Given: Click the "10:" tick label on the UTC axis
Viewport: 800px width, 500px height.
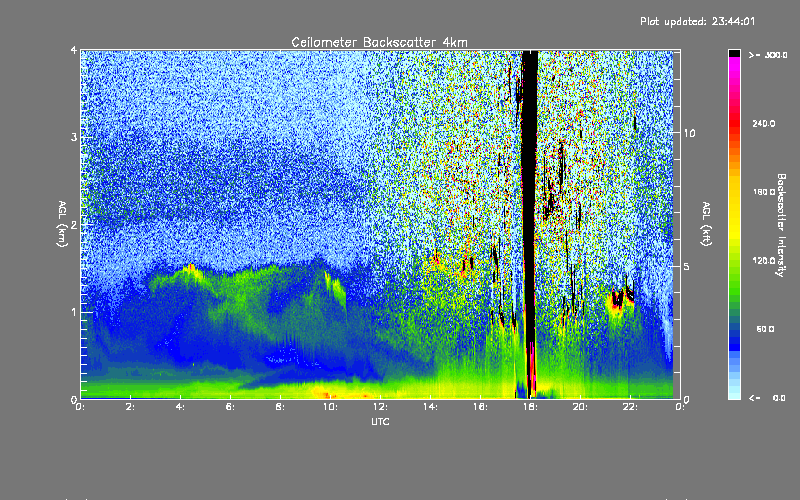Looking at the screenshot, I should pos(330,407).
